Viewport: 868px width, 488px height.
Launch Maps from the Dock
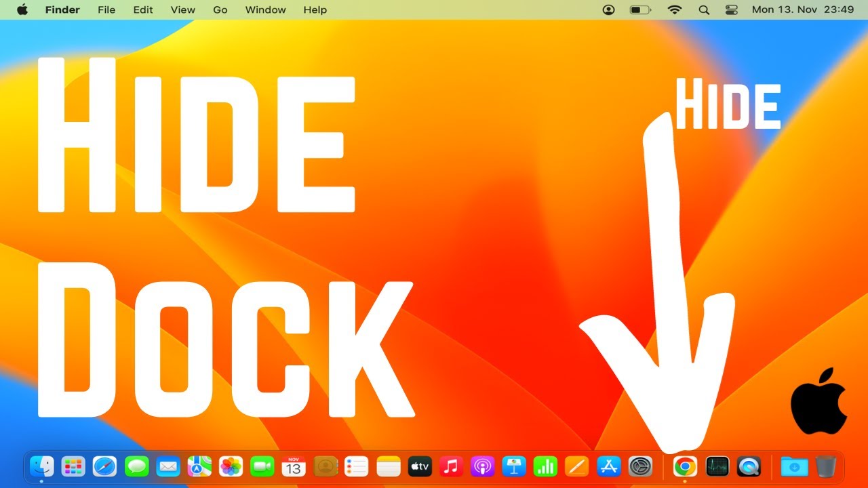pyautogui.click(x=200, y=466)
